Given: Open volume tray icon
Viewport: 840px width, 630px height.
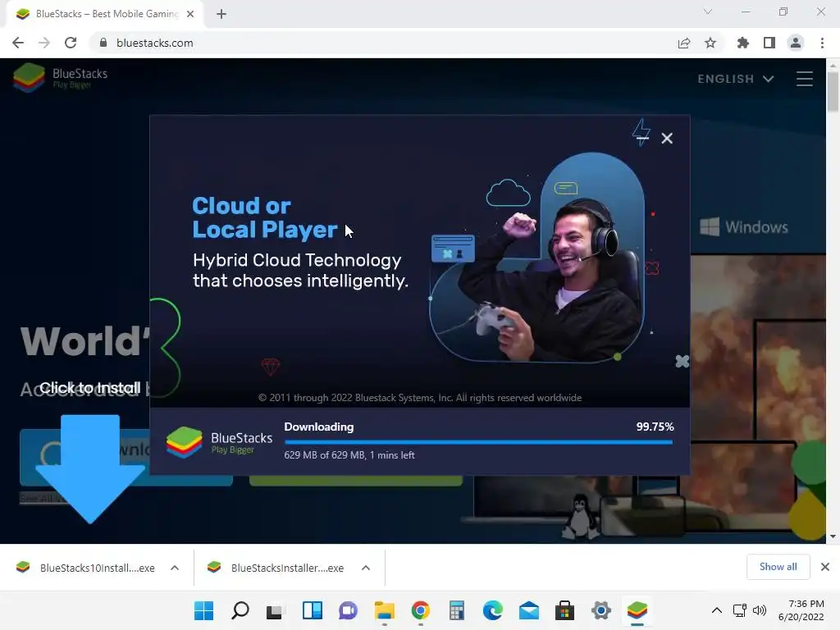Looking at the screenshot, I should 759,610.
